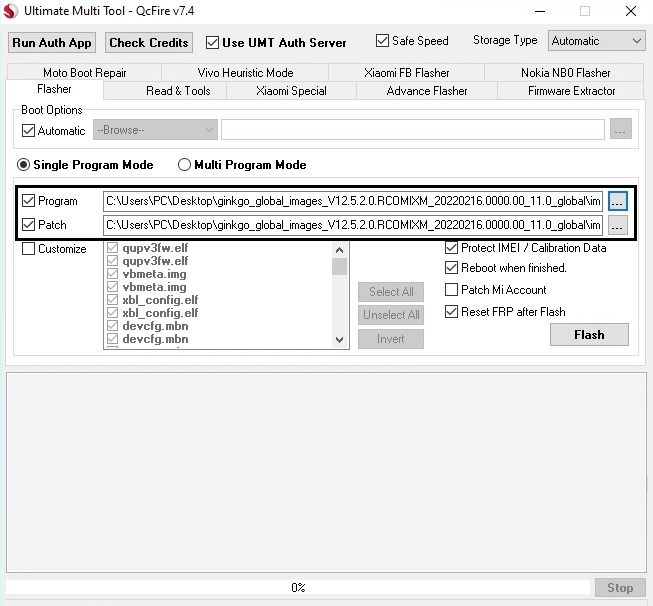Switch to Firmware Extractor tab

point(571,91)
